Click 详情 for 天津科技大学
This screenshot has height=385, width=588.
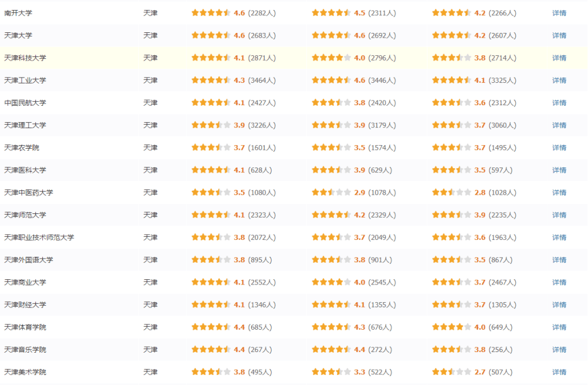(559, 58)
